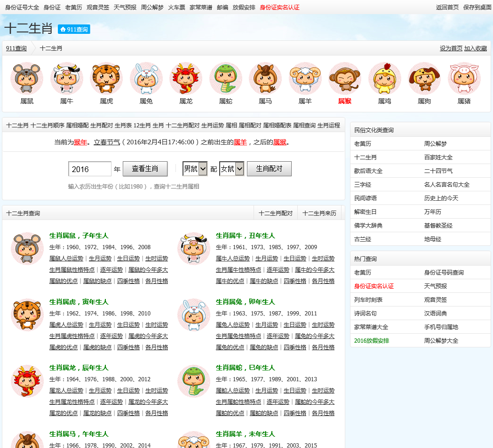493x448 pixels.
Task: Select the 属蛇 snake icon in the top row
Action: click(x=226, y=78)
